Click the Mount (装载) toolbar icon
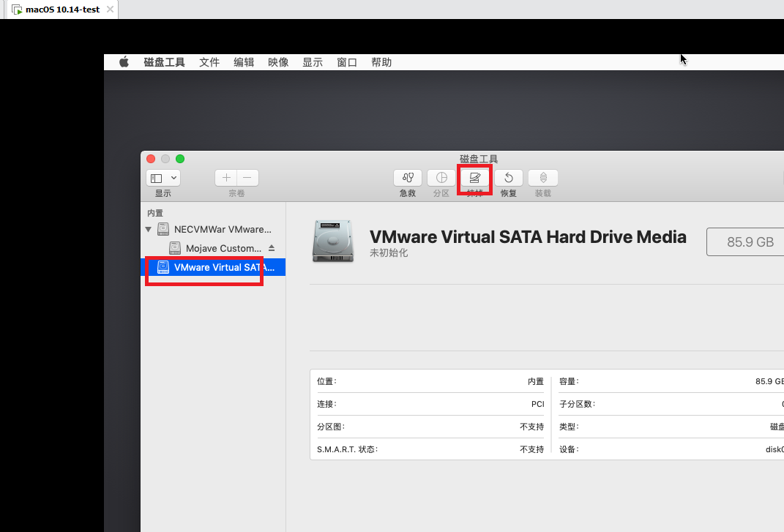Image resolution: width=784 pixels, height=532 pixels. [543, 178]
